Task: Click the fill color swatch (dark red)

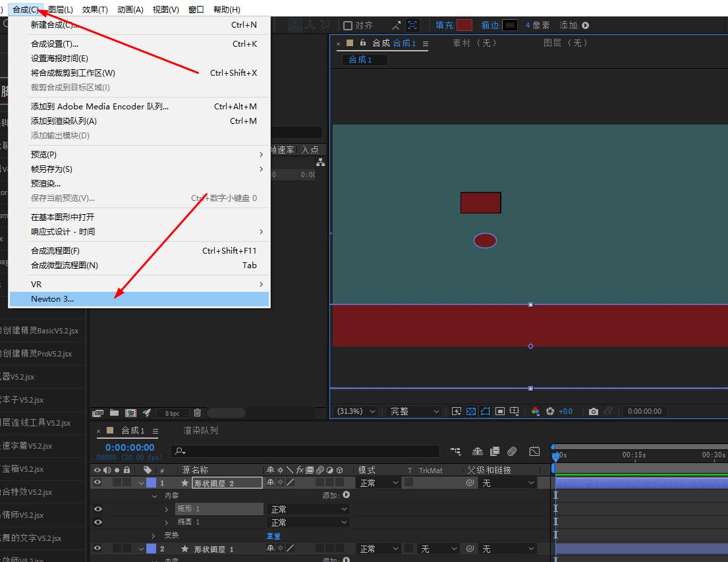Action: (464, 25)
